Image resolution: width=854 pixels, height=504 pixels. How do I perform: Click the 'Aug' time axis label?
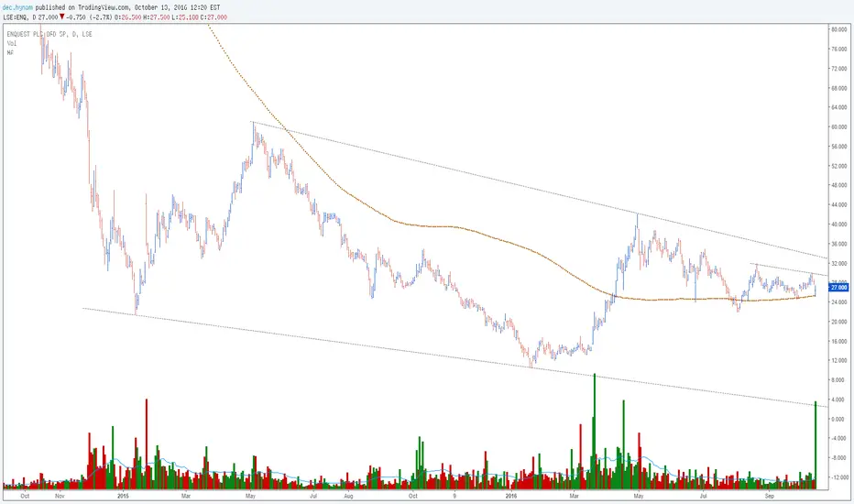pos(348,496)
